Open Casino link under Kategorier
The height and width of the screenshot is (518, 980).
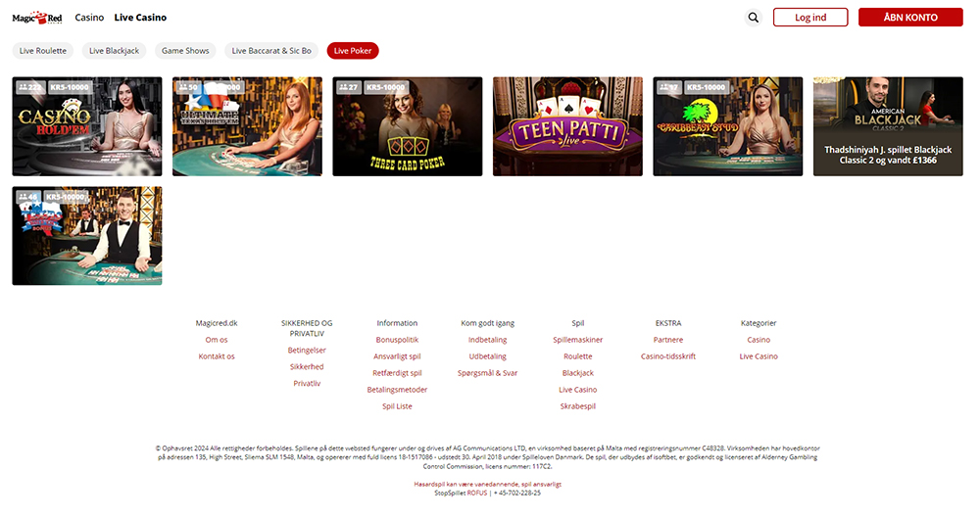pos(759,340)
